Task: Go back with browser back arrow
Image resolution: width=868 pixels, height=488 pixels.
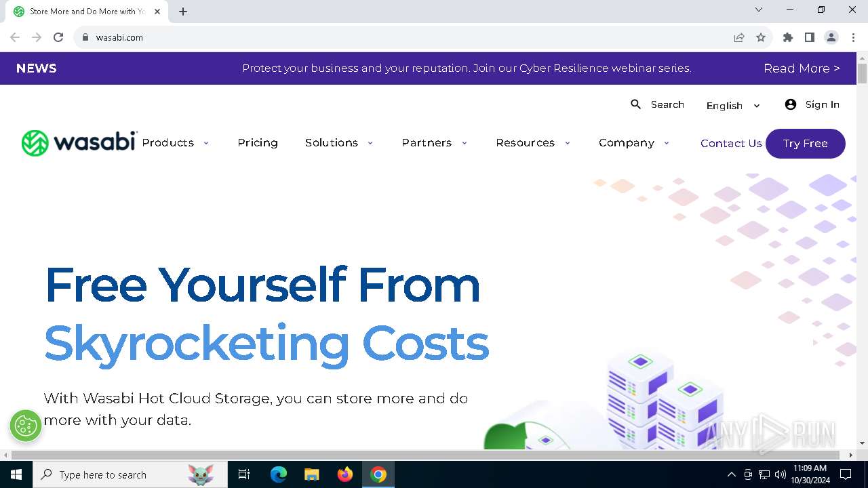Action: (x=15, y=37)
